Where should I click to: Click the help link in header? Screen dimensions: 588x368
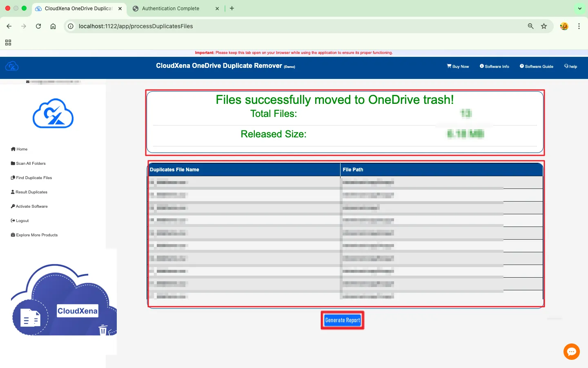point(570,66)
